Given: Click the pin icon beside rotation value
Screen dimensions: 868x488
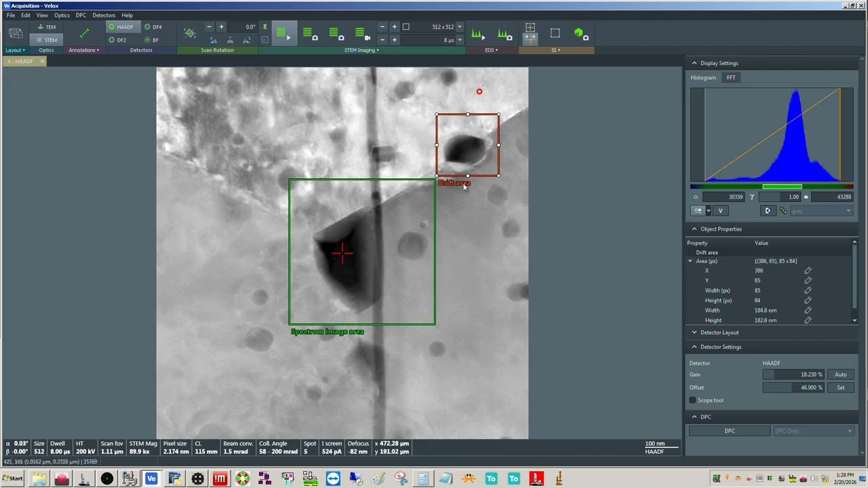Looking at the screenshot, I should click(x=264, y=27).
